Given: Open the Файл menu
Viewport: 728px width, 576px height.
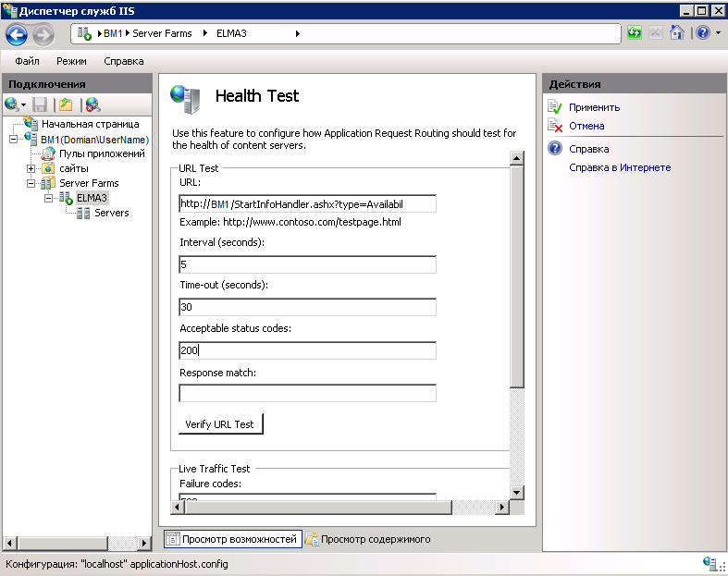Looking at the screenshot, I should (27, 61).
